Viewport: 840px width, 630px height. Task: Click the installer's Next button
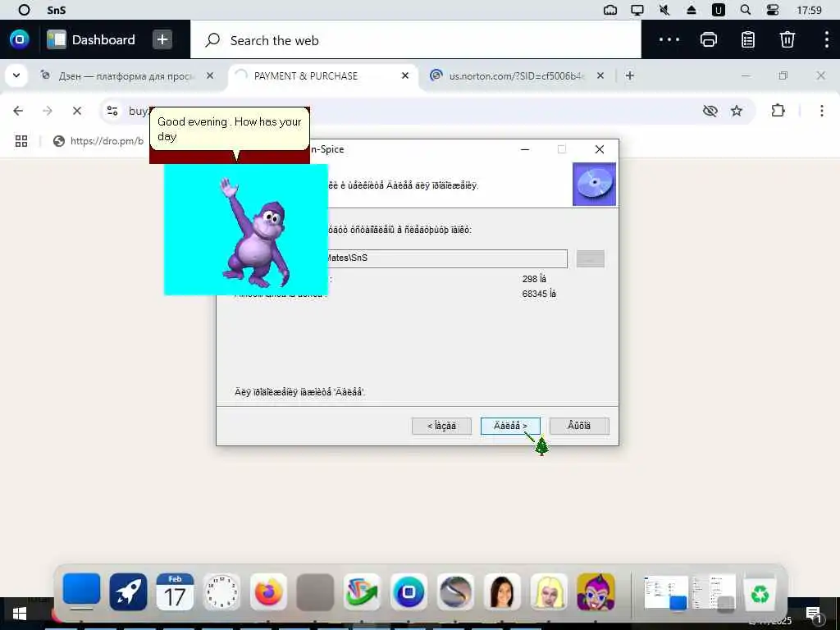[x=510, y=426]
